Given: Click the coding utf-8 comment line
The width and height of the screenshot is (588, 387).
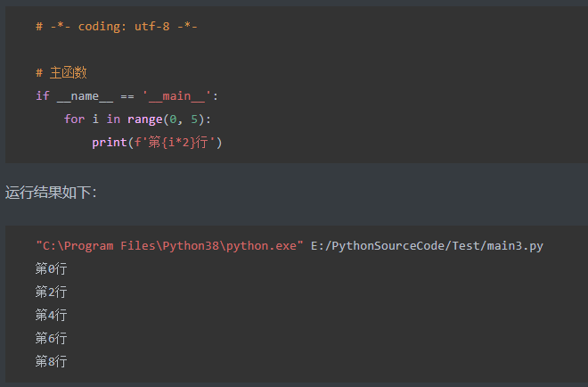Looking at the screenshot, I should 117,26.
